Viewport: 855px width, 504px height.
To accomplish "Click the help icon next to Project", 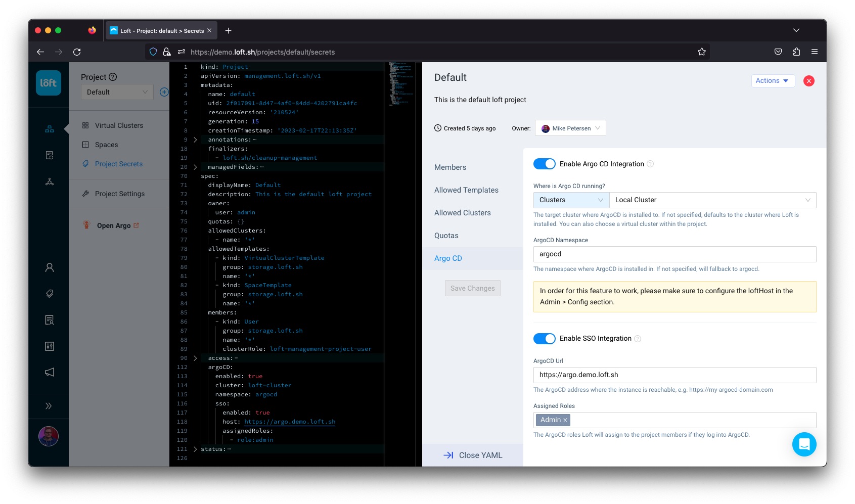I will (x=113, y=77).
